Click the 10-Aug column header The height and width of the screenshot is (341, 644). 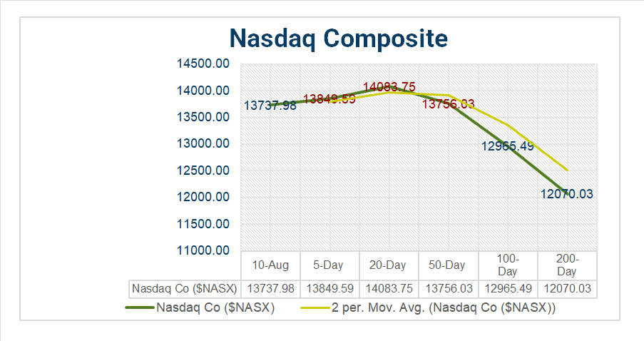pos(271,265)
